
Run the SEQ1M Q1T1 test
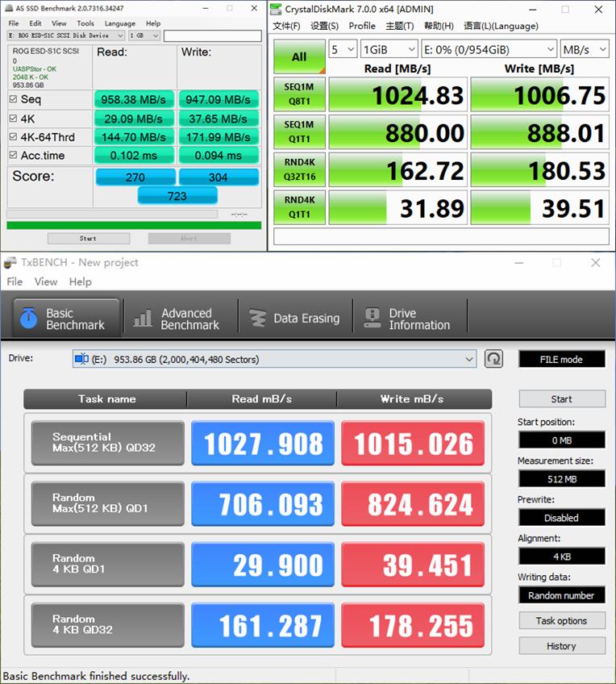(299, 131)
